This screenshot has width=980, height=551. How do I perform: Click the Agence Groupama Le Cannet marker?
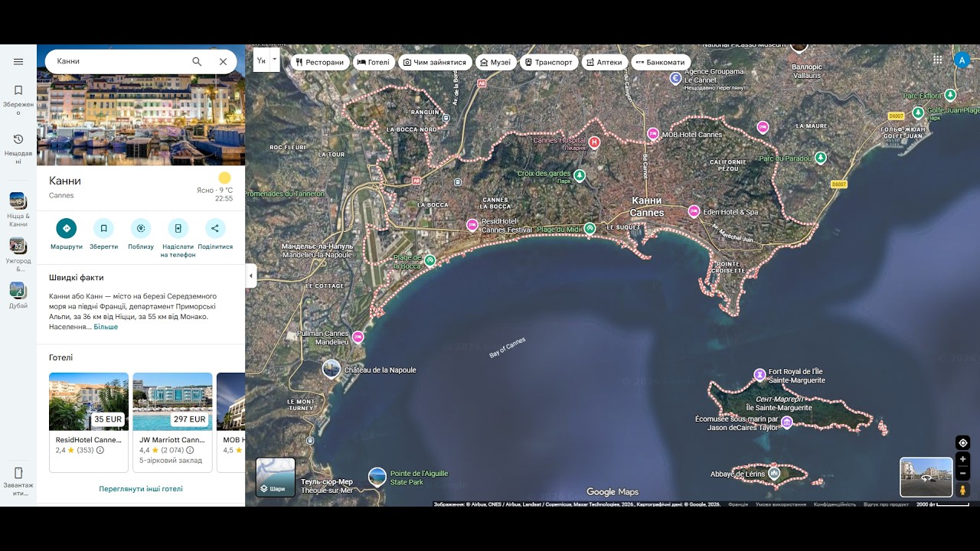[x=675, y=77]
